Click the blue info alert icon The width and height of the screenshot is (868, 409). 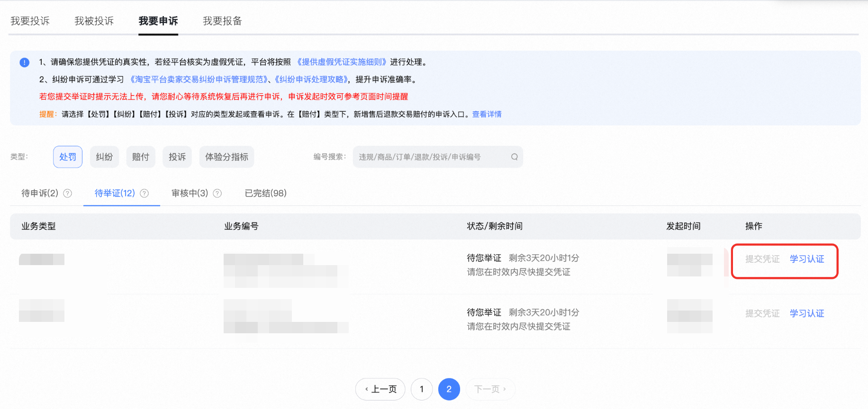tap(25, 62)
